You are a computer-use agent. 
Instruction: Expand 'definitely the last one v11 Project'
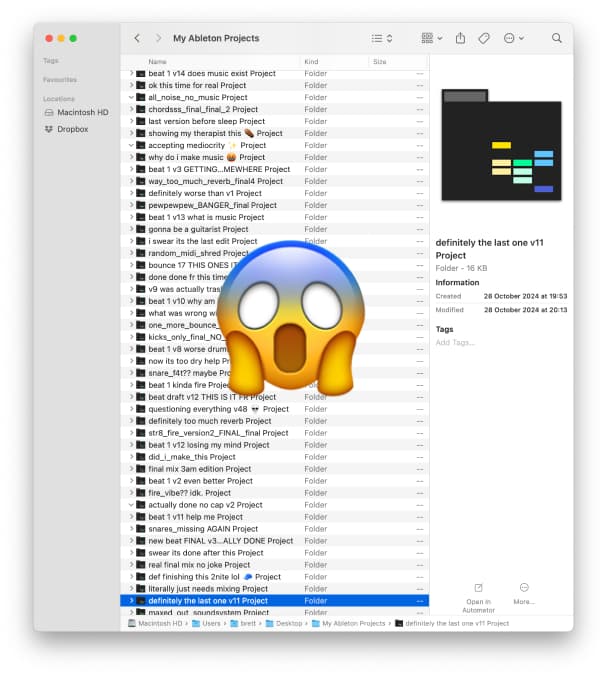(x=131, y=601)
